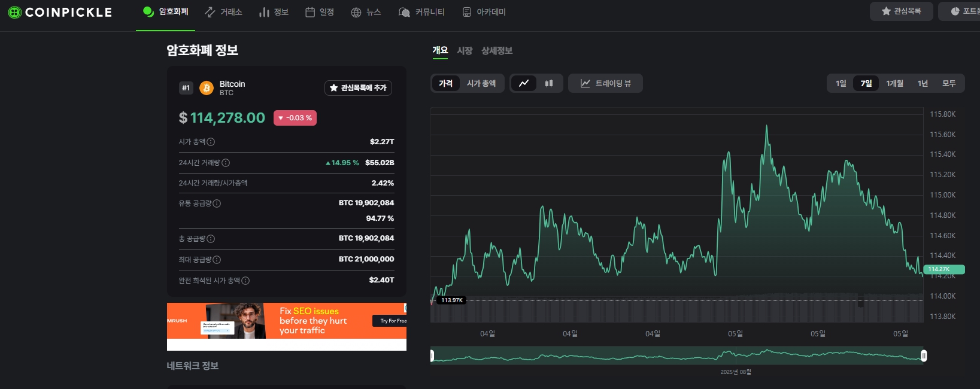Open the 트레이딩 뷰 chart
Viewport: 980px width, 389px height.
605,83
